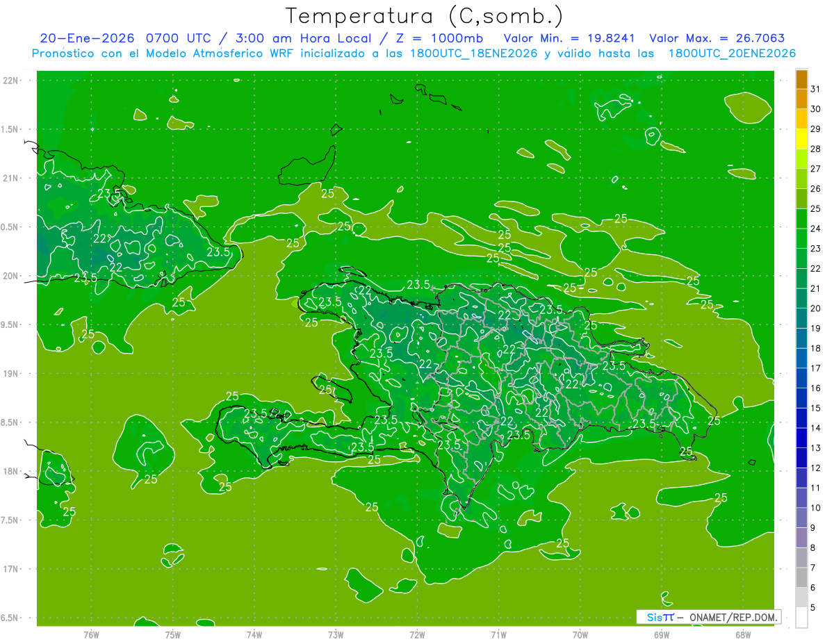Click the 20-Ene-2026 0700 UTC date label
Screen dimensions: 834x644
point(124,38)
